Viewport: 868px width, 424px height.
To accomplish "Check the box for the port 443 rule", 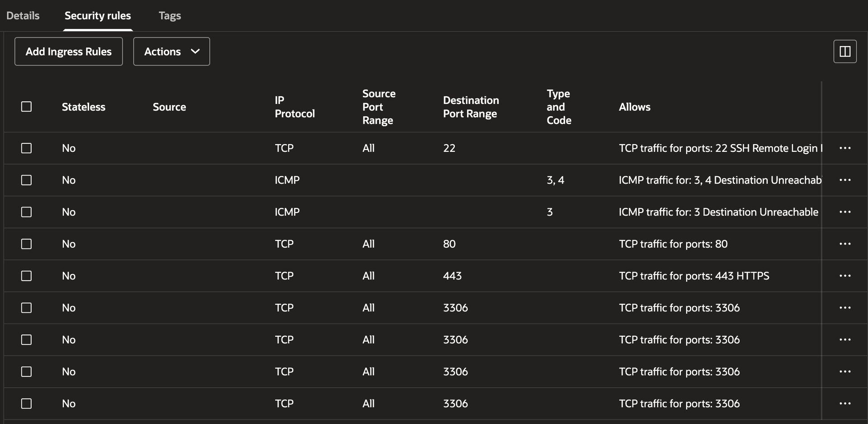I will 27,276.
